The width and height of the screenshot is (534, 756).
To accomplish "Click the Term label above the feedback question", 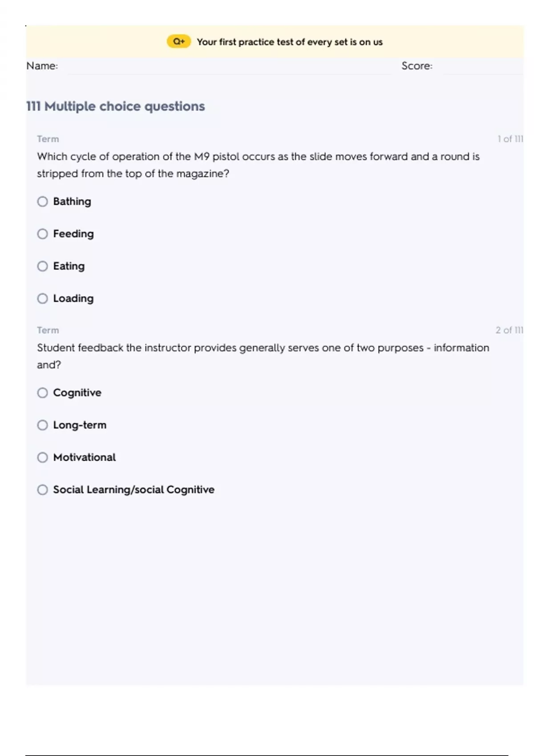I will coord(48,330).
